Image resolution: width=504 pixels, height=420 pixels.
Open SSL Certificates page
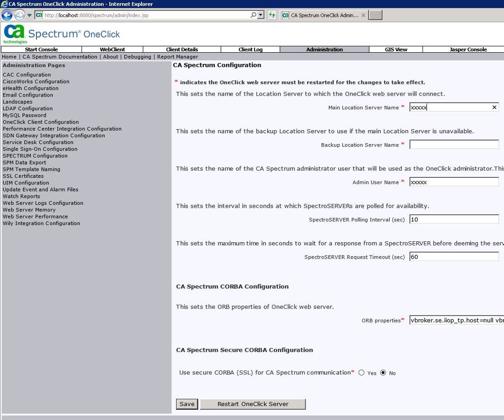pyautogui.click(x=23, y=176)
